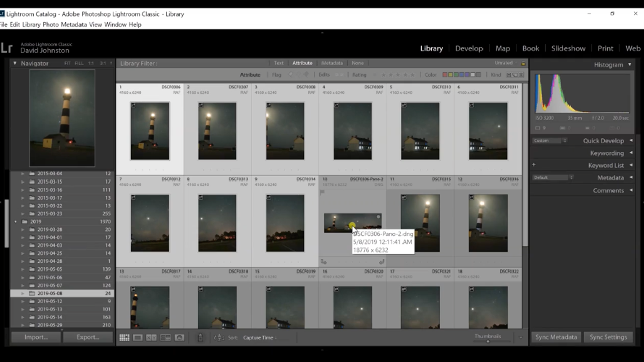Open Compare view (XY) icon
644x362 pixels.
[x=151, y=338]
